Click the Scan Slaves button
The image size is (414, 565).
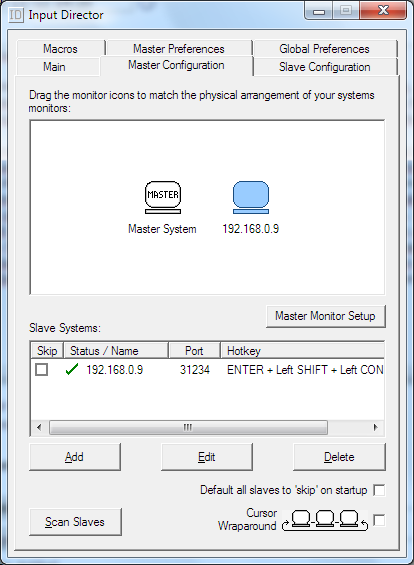(75, 522)
